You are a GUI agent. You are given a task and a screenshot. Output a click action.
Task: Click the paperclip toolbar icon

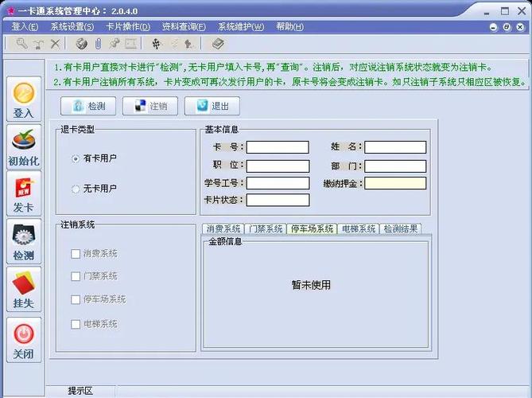click(98, 44)
